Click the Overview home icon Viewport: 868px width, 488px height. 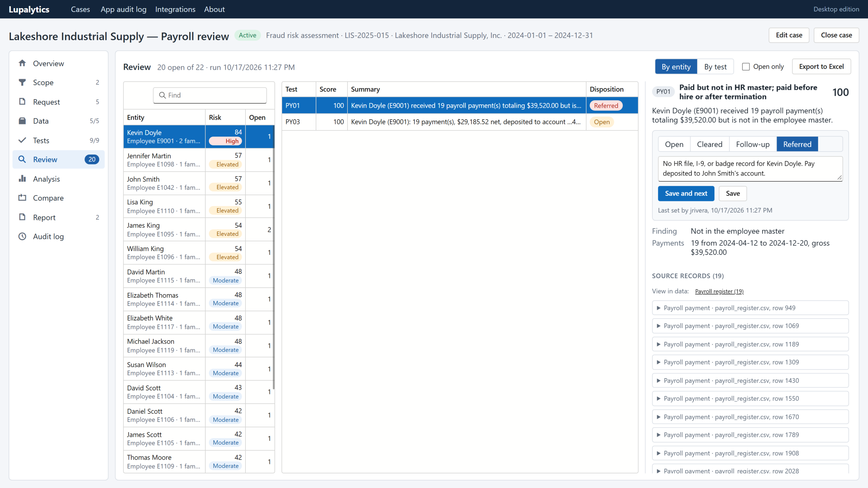pyautogui.click(x=22, y=63)
